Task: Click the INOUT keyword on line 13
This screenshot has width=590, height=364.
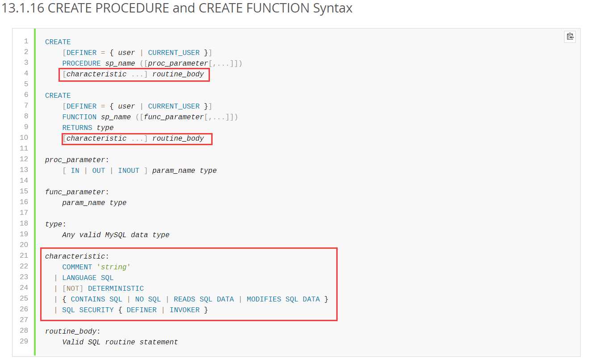Action: (129, 171)
